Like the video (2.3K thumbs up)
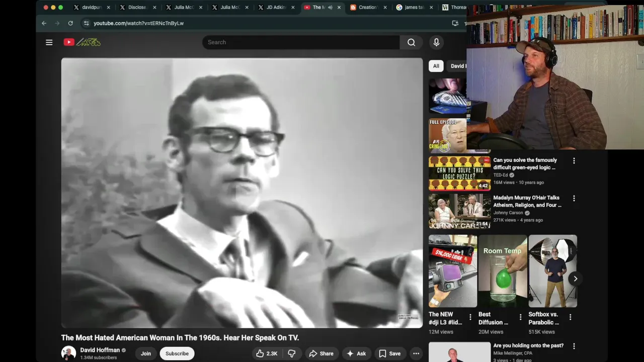This screenshot has width=644, height=362. tap(267, 353)
